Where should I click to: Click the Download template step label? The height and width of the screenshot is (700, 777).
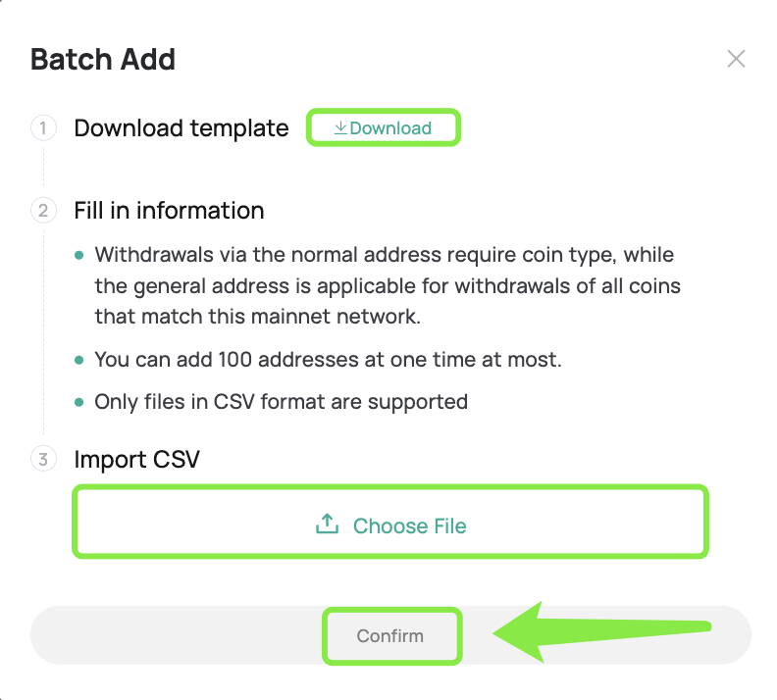[181, 128]
